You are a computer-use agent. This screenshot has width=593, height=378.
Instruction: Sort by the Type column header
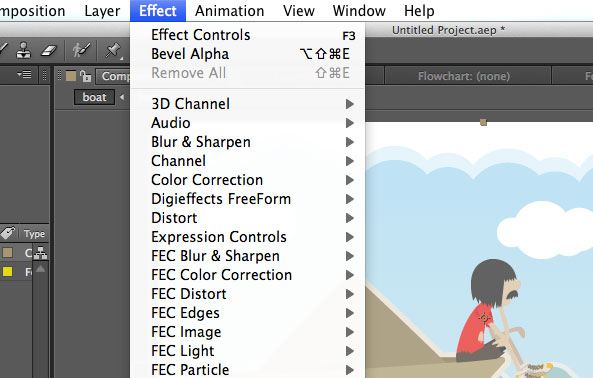pos(34,234)
